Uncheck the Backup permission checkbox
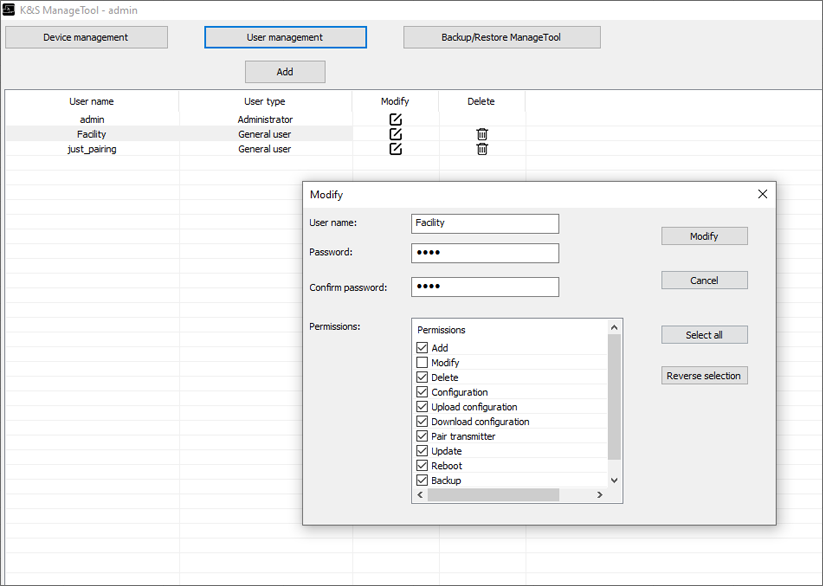Screen dimensions: 823x586 pos(422,480)
